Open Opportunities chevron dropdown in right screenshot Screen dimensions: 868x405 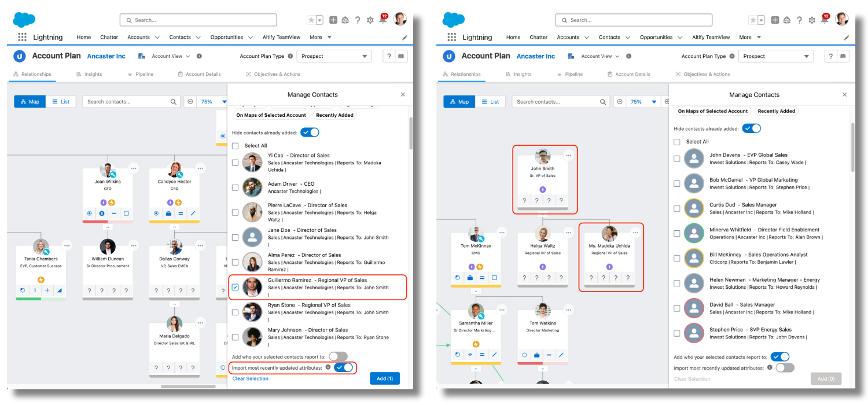pyautogui.click(x=681, y=37)
